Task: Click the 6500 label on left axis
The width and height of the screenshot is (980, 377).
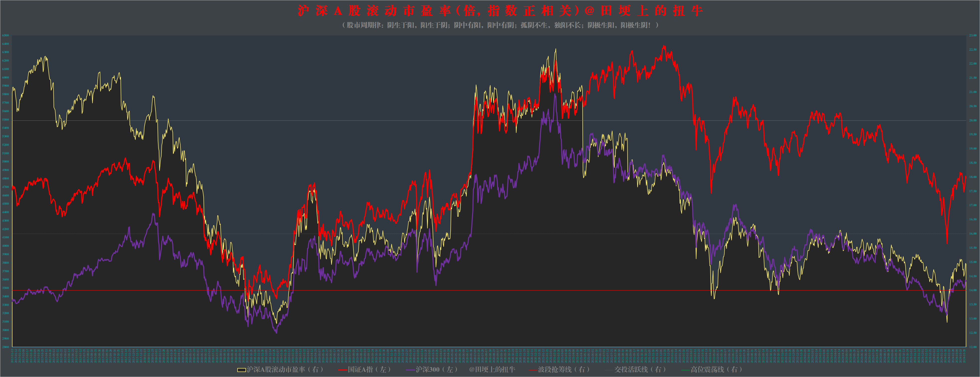Action: click(5, 35)
